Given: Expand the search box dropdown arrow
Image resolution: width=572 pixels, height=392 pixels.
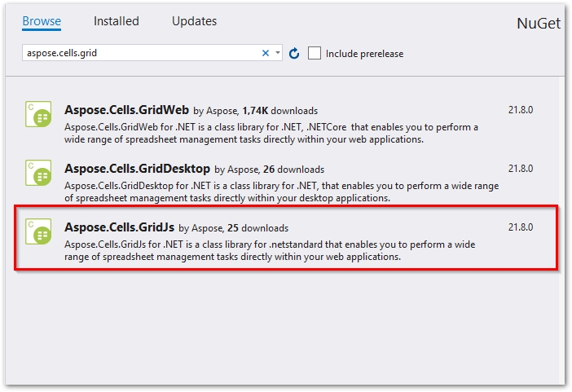Looking at the screenshot, I should [278, 53].
